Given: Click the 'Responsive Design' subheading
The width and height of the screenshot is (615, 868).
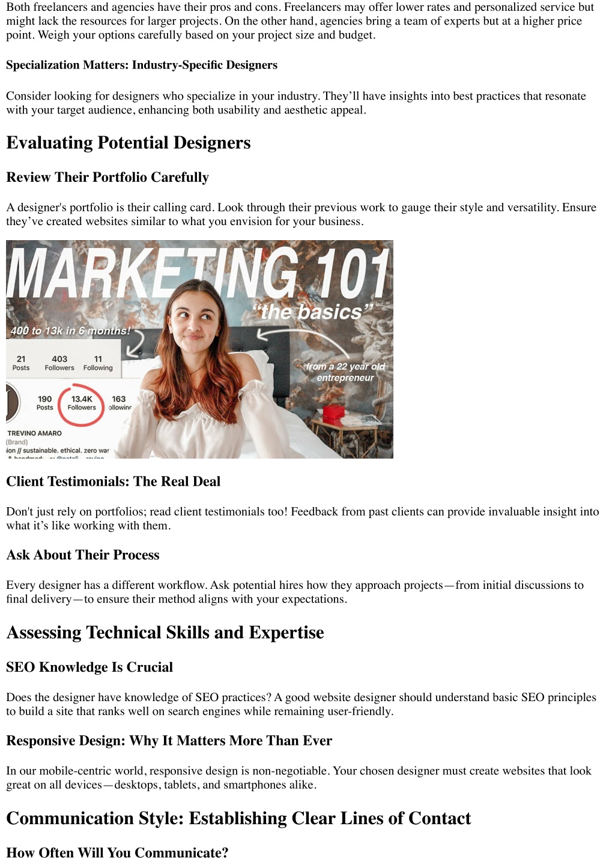Looking at the screenshot, I should [x=169, y=741].
